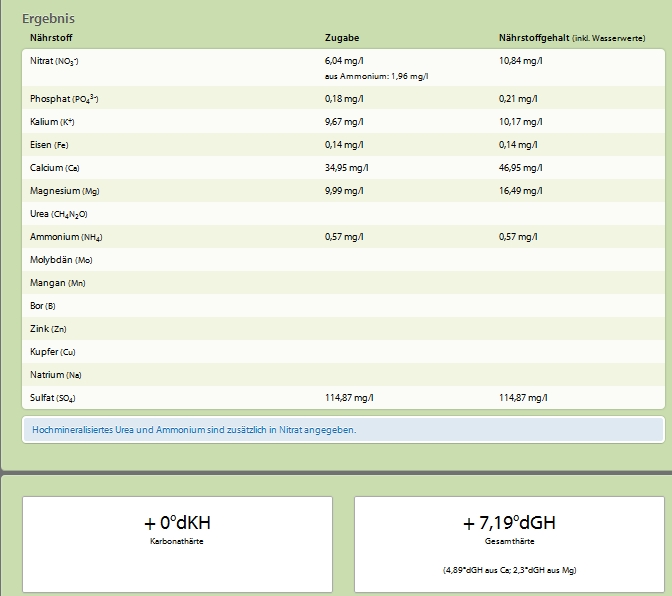Click the Gesamthärte caption
The image size is (672, 596).
(510, 541)
